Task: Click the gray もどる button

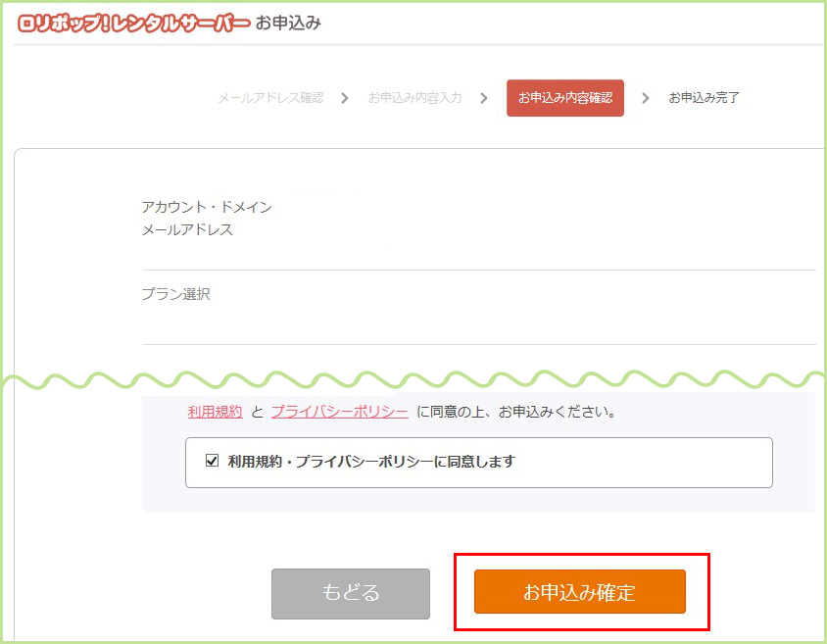Action: pos(350,593)
